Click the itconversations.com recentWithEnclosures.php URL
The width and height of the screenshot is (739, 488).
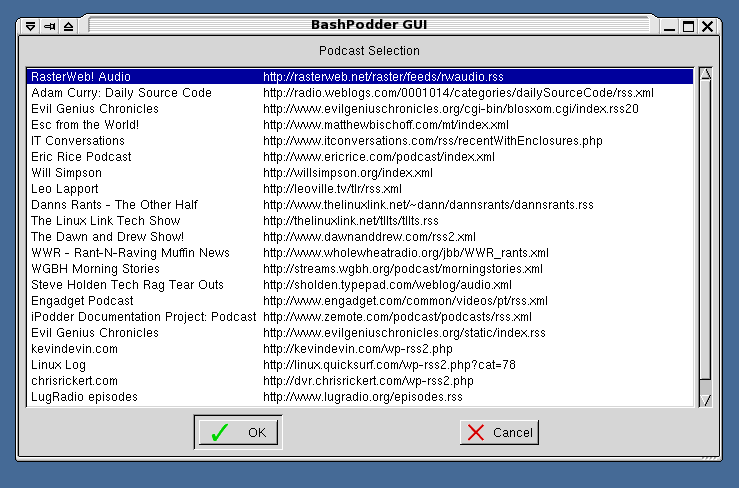tap(433, 141)
